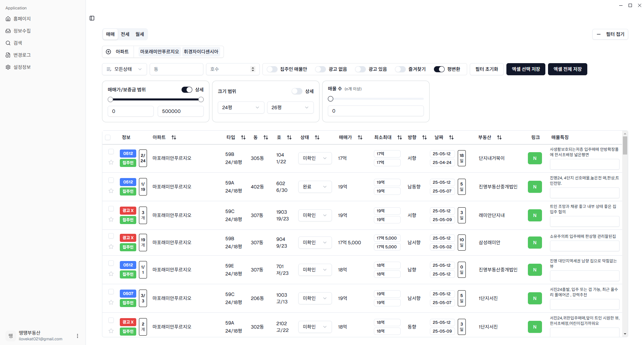644x345 pixels.
Task: Open the 검색 sidebar item
Action: (43, 43)
